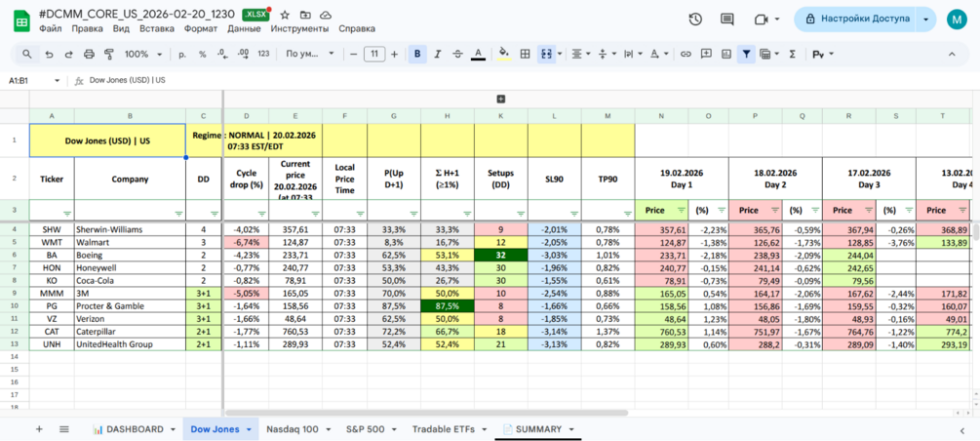
Task: Open the Формат menu
Action: pos(201,28)
